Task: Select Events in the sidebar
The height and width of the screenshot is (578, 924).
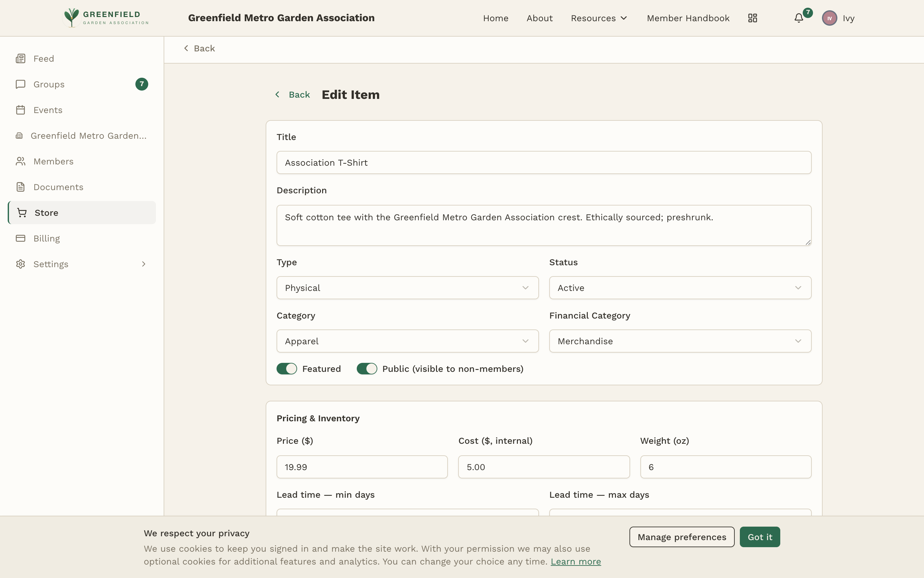Action: 82,110
